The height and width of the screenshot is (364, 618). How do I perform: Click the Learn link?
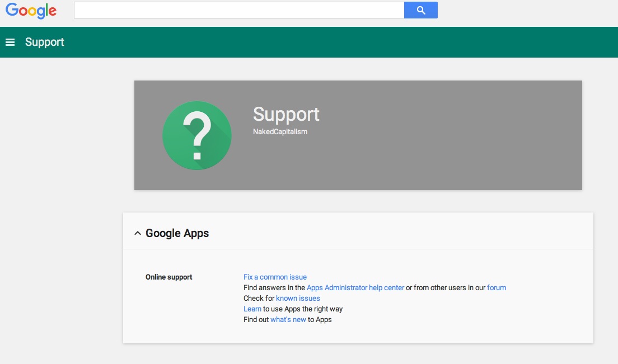(252, 309)
